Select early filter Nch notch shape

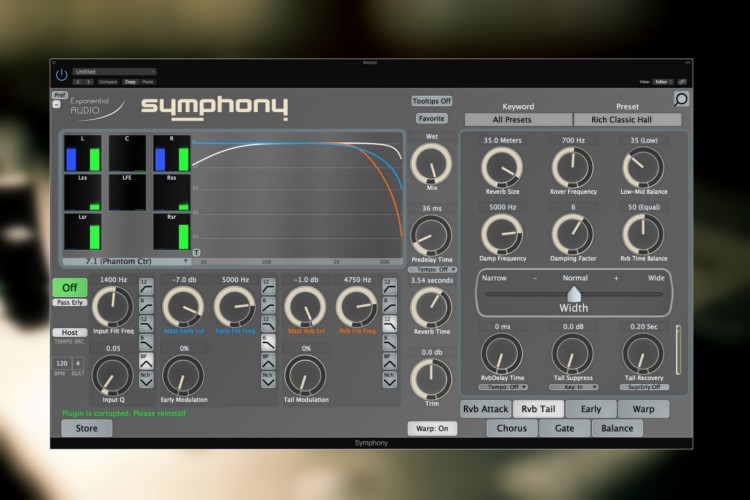(x=268, y=380)
